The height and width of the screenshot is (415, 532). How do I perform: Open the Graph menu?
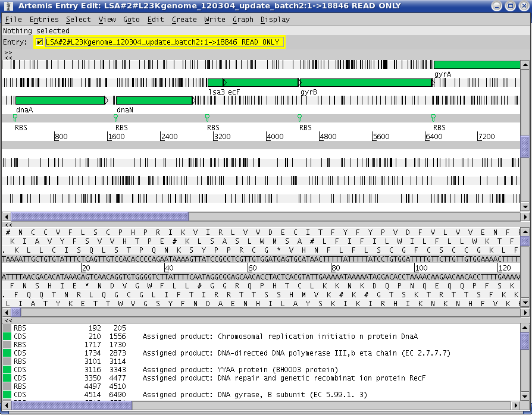coord(243,20)
